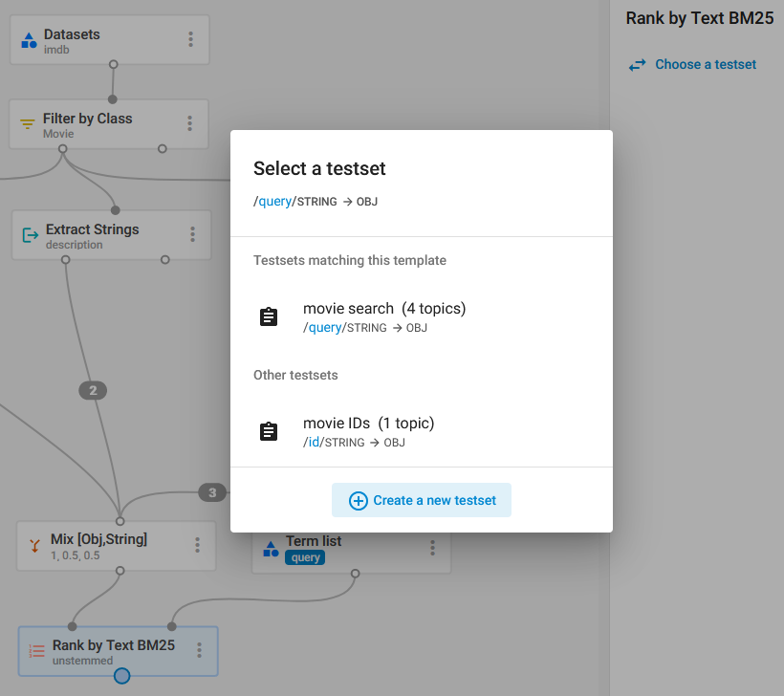Click the query link under movie search
The height and width of the screenshot is (696, 784).
coord(325,328)
